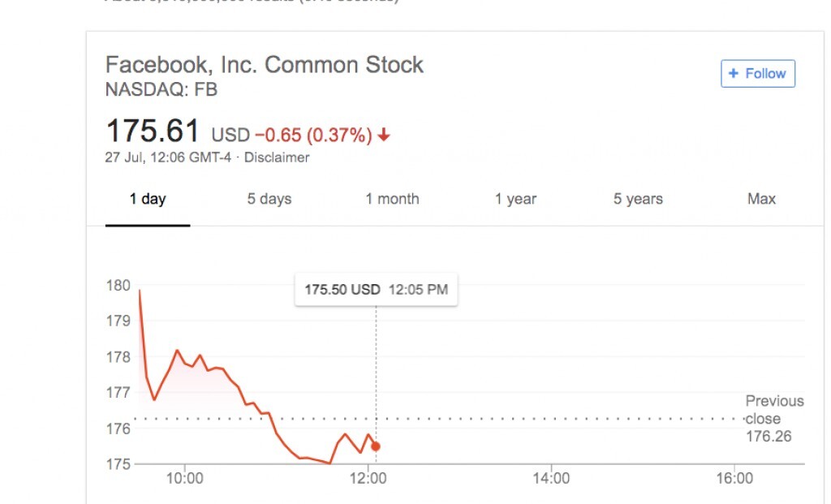The height and width of the screenshot is (504, 831).
Task: Click the red data point marker
Action: pos(376,446)
